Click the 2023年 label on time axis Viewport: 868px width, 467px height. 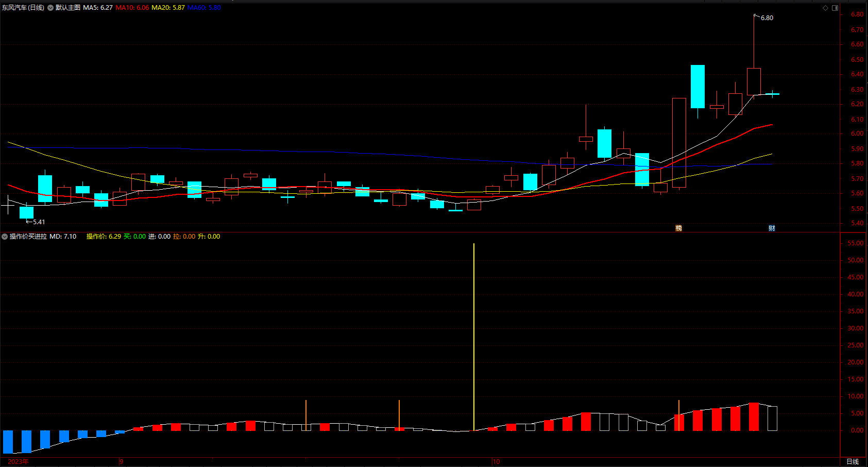coord(19,462)
